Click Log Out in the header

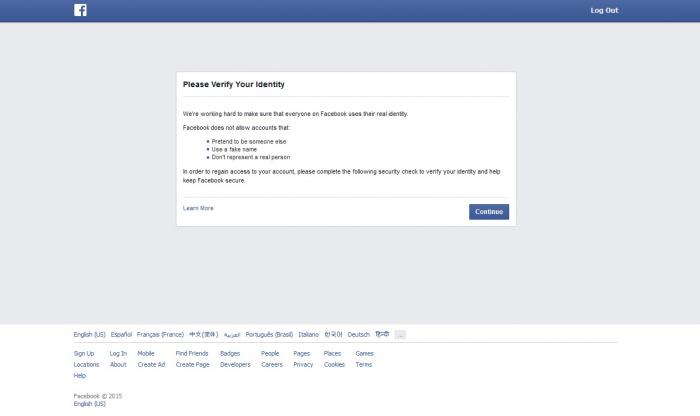tap(604, 10)
